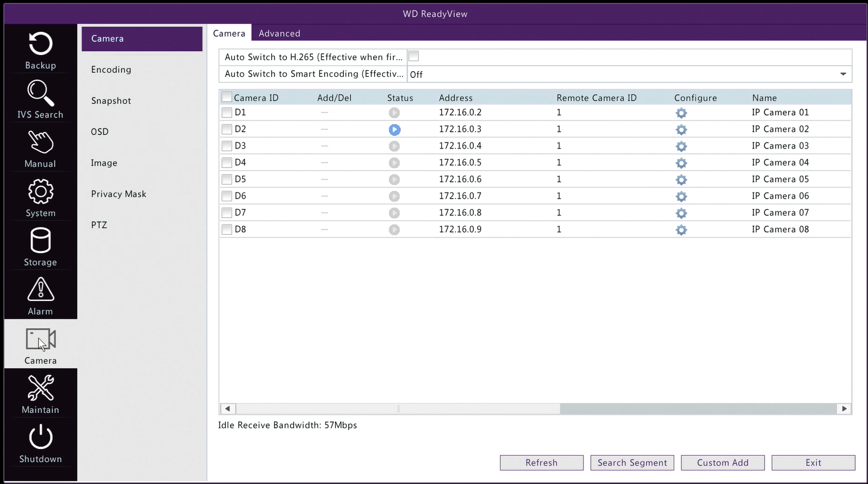868x484 pixels.
Task: Open the Maintain tools section
Action: click(41, 394)
